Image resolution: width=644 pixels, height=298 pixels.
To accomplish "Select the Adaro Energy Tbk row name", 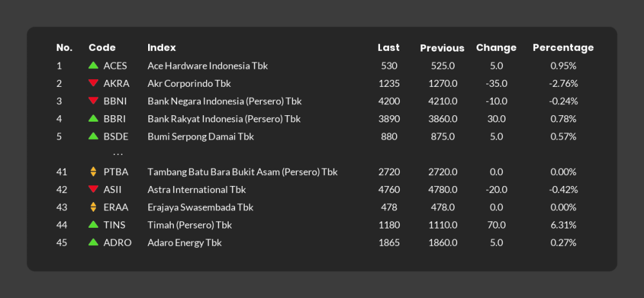I will (x=184, y=243).
